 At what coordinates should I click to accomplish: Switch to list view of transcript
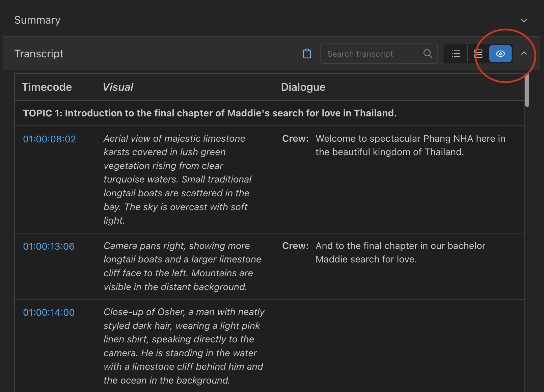click(x=456, y=54)
